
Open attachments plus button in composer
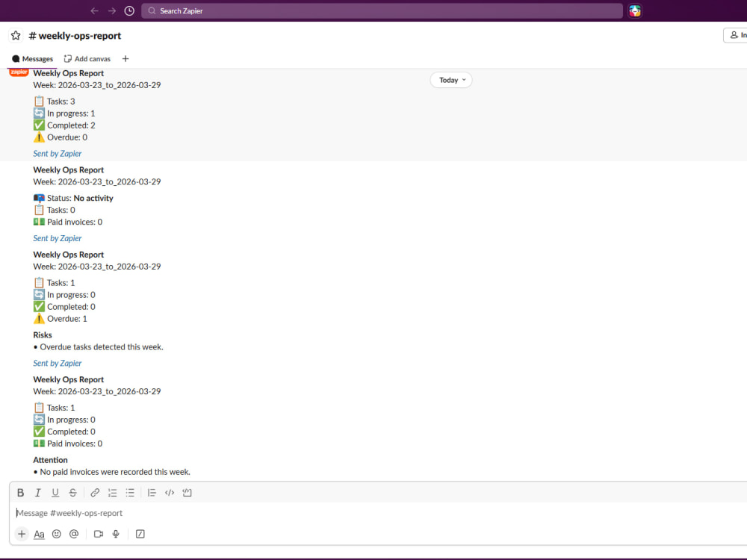pos(22,535)
